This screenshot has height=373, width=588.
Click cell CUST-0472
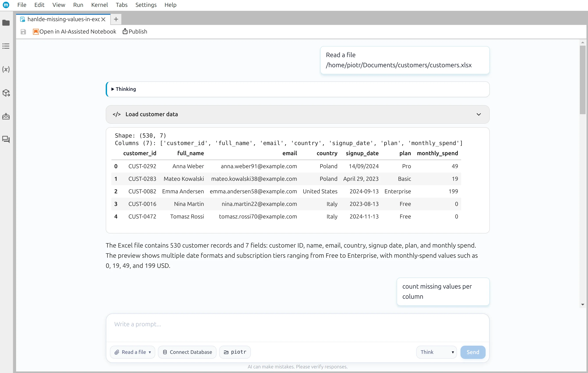(x=142, y=216)
